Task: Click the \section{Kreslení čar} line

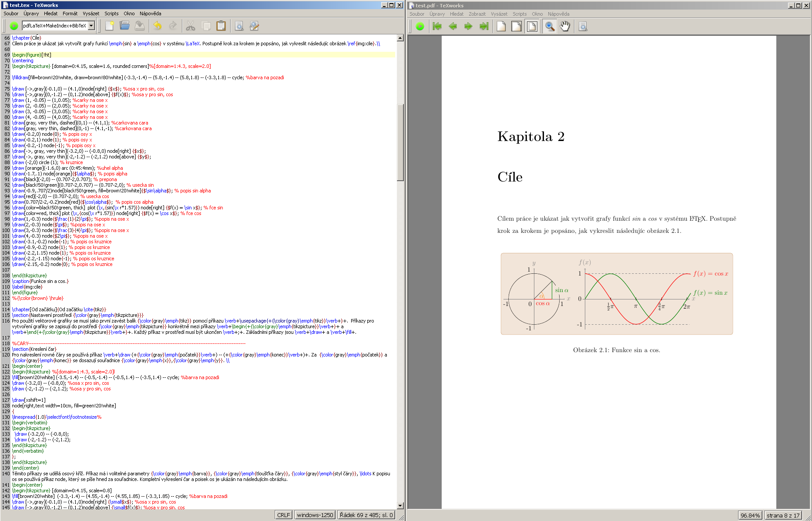Action: (x=34, y=349)
